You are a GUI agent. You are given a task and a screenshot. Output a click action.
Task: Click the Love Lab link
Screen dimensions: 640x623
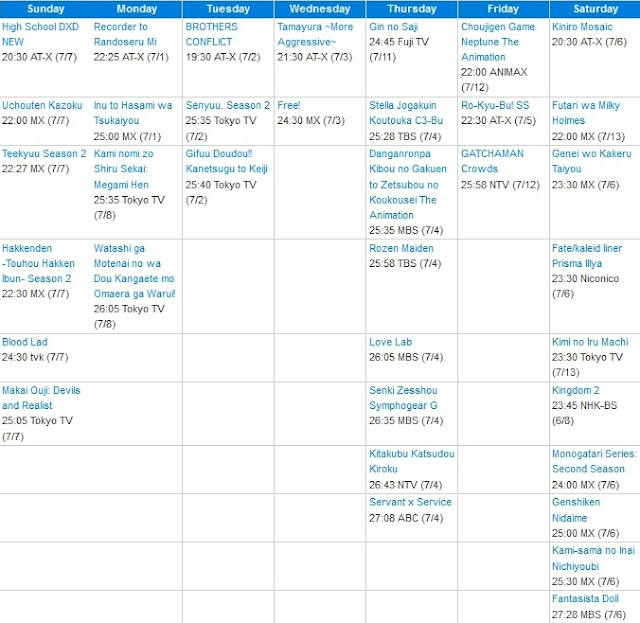coord(390,342)
